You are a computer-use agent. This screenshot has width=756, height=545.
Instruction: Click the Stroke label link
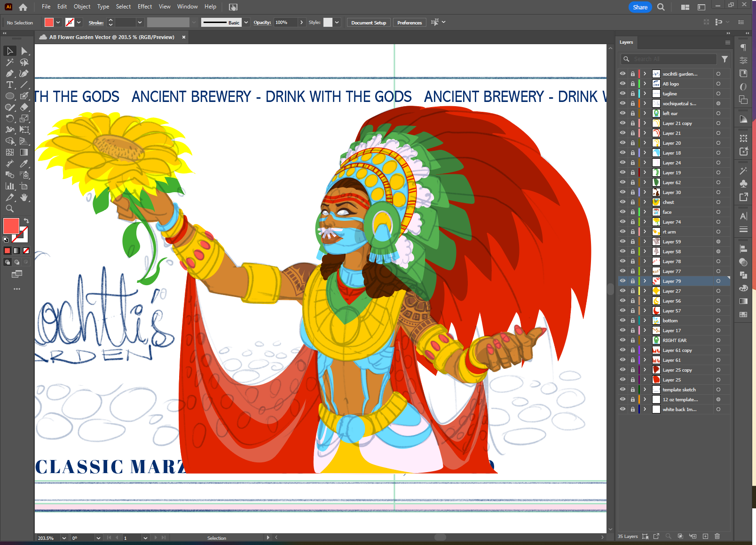click(96, 23)
